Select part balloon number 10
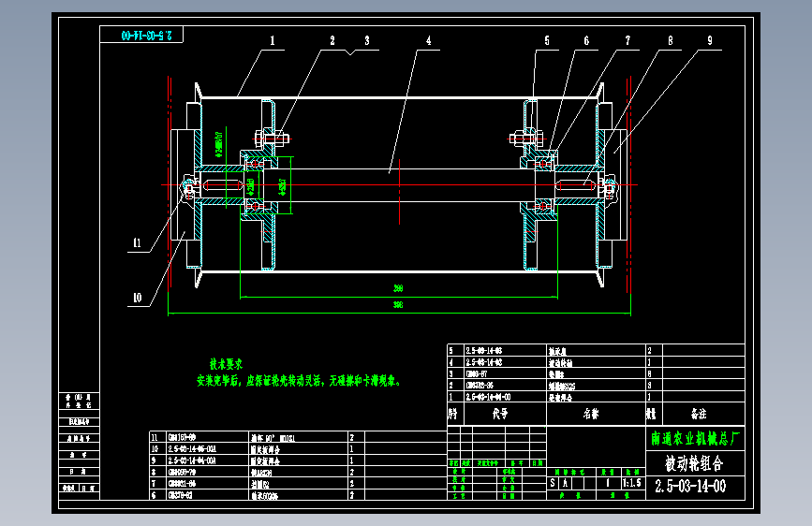The width and height of the screenshot is (812, 526). tap(138, 298)
